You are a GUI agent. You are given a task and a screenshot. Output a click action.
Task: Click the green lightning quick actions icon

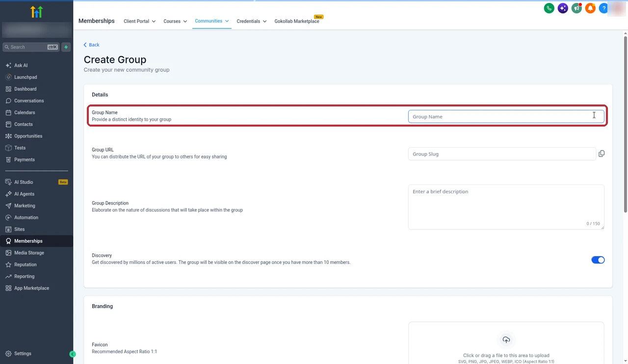66,47
